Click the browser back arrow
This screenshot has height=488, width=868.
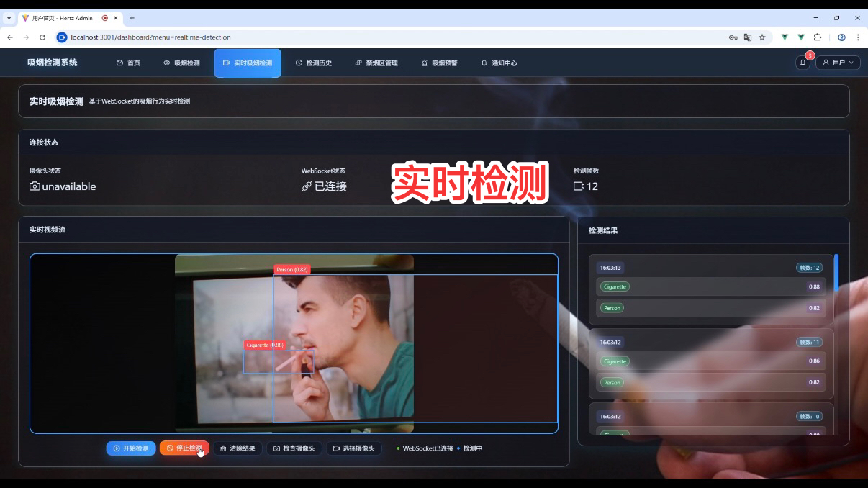pos(10,37)
